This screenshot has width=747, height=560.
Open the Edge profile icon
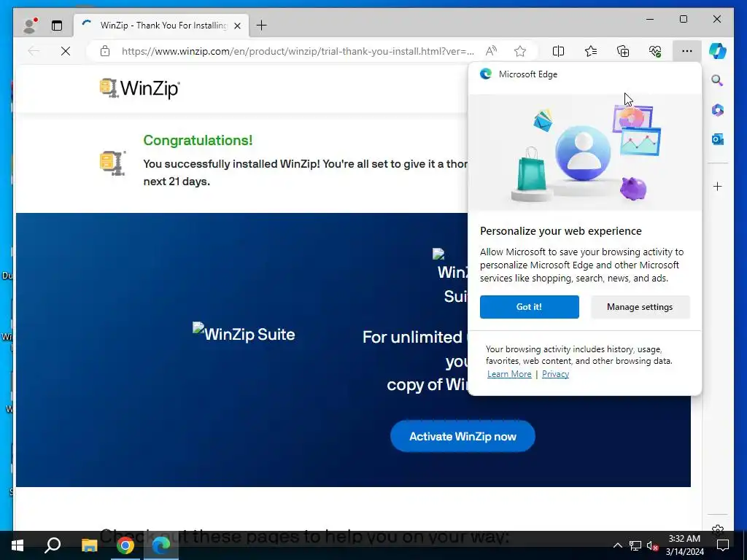(30, 26)
